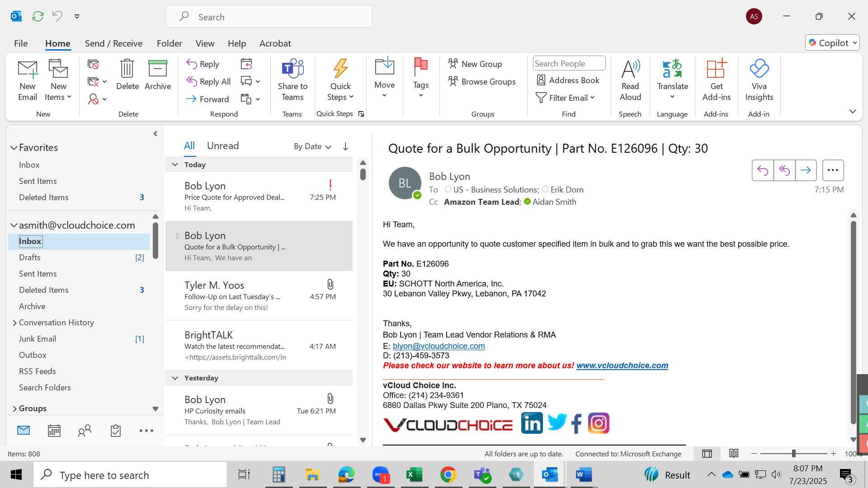The image size is (868, 488).
Task: Open more actions ellipsis in reading pane
Action: click(x=833, y=170)
